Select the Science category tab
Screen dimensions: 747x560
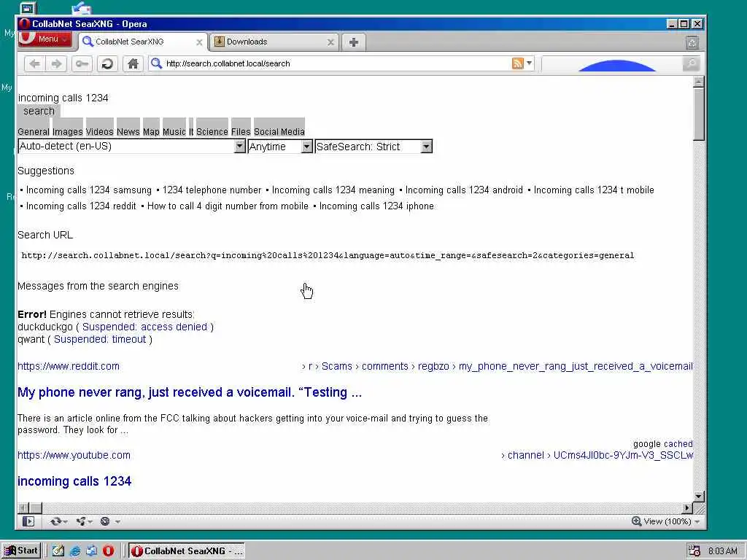click(x=212, y=131)
